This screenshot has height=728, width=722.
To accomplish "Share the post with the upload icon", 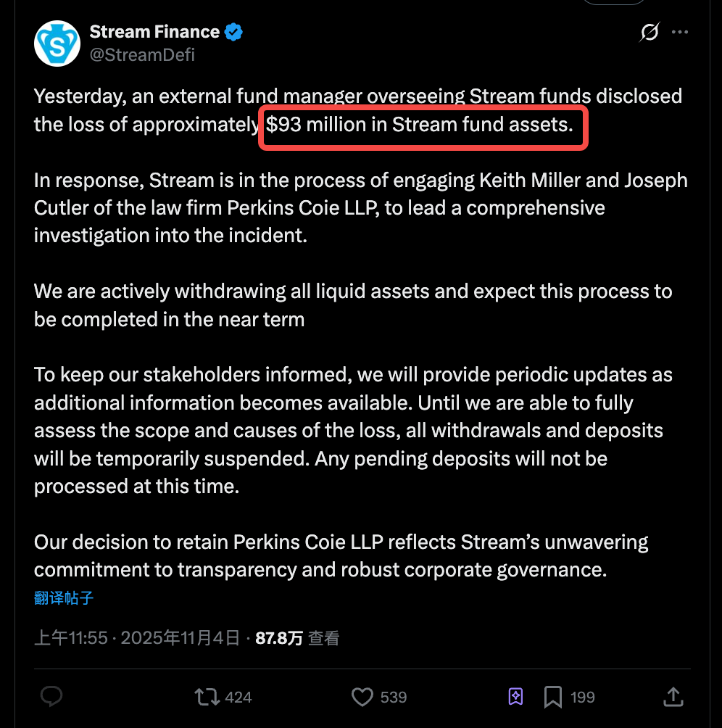I will coord(673,697).
